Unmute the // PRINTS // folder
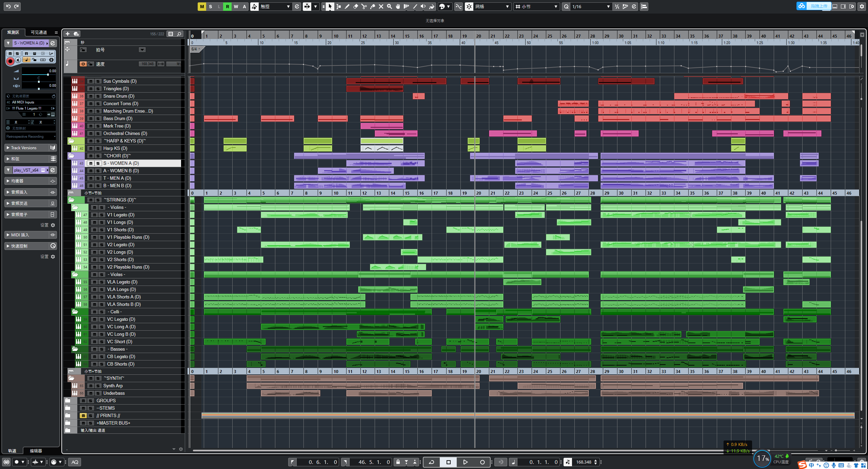Screen dimensions: 868x469 pyautogui.click(x=83, y=416)
